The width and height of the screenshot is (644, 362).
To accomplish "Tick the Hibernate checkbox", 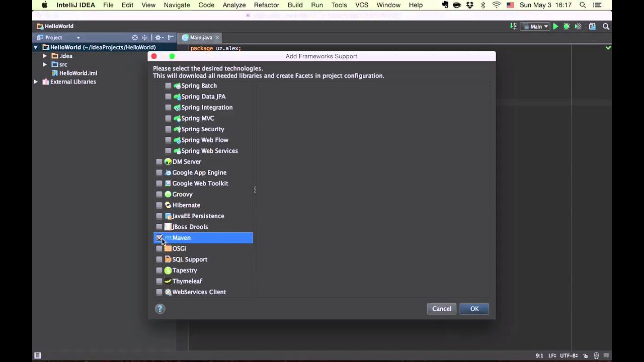I will click(x=159, y=205).
